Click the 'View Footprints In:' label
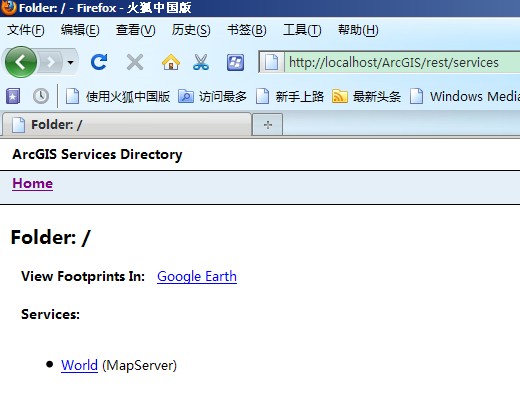Screen dimensions: 520x393 [x=83, y=276]
